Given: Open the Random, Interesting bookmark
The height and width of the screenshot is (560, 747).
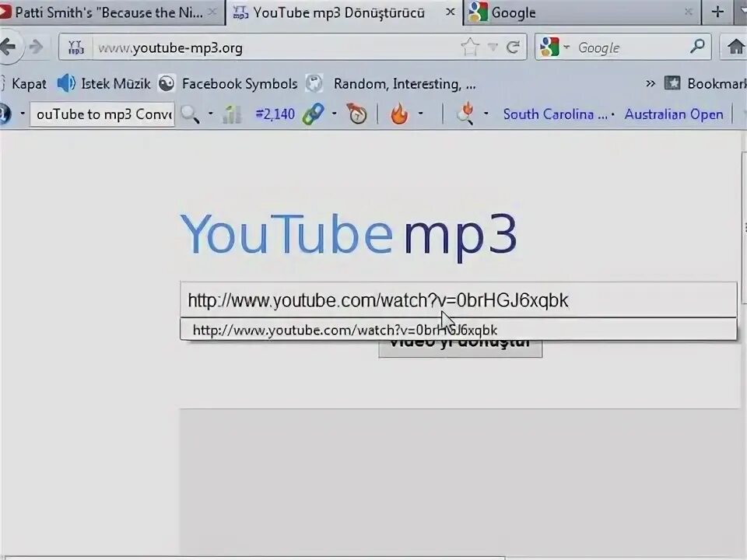Looking at the screenshot, I should 404,84.
